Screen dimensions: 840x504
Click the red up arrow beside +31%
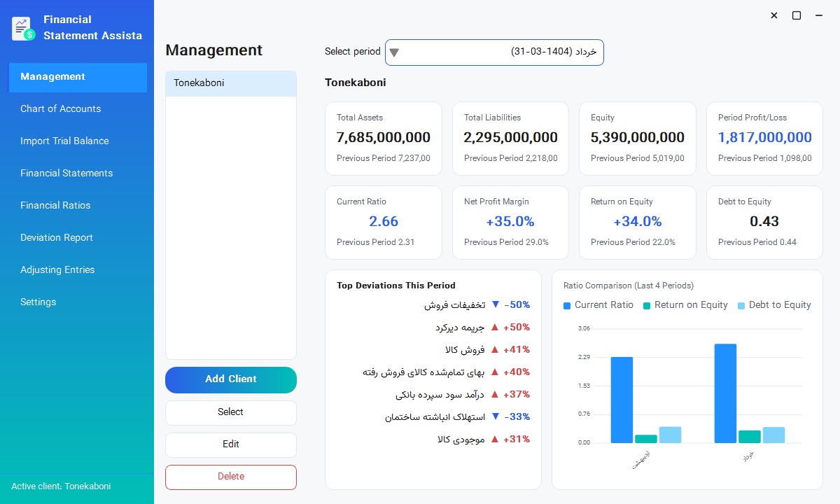pos(494,439)
